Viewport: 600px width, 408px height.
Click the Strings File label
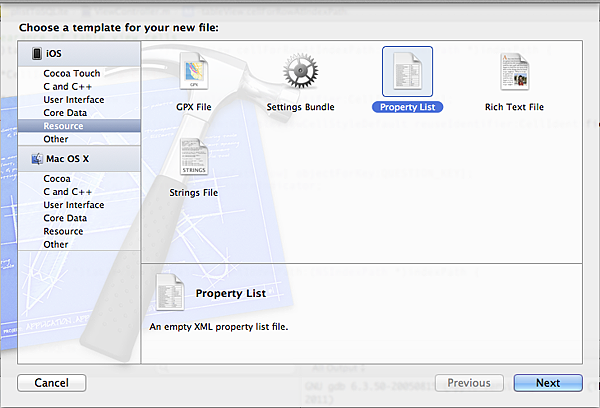tap(194, 193)
